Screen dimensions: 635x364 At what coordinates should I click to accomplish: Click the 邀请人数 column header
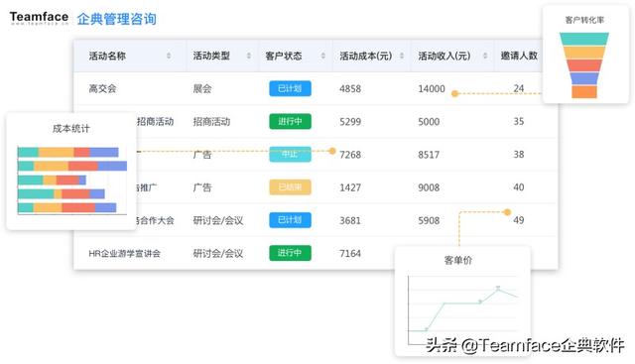pos(519,56)
